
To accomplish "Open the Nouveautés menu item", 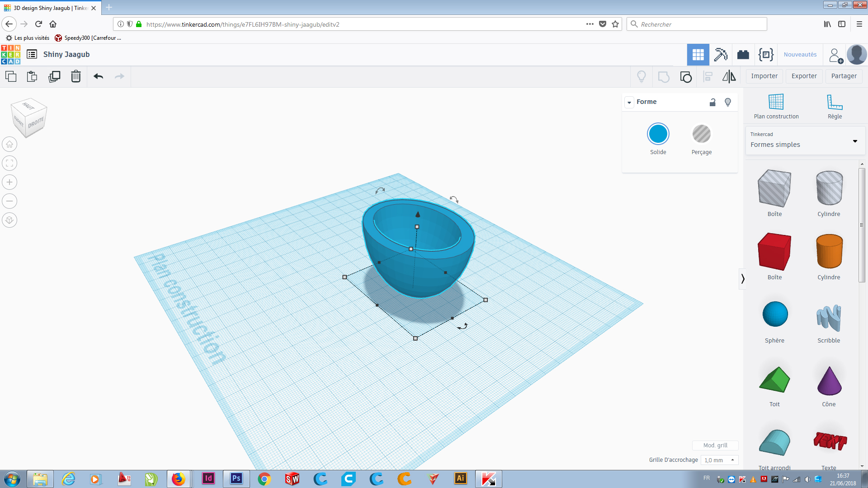I will click(800, 55).
